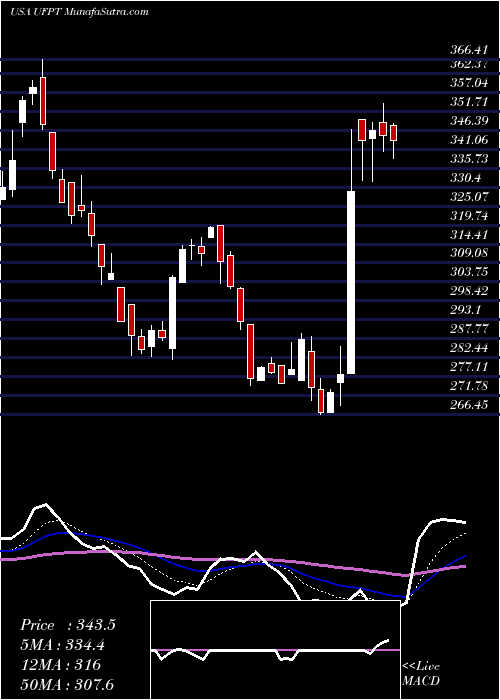The height and width of the screenshot is (700, 500).
Task: Click the Price : 343.5 readout
Action: (x=68, y=625)
